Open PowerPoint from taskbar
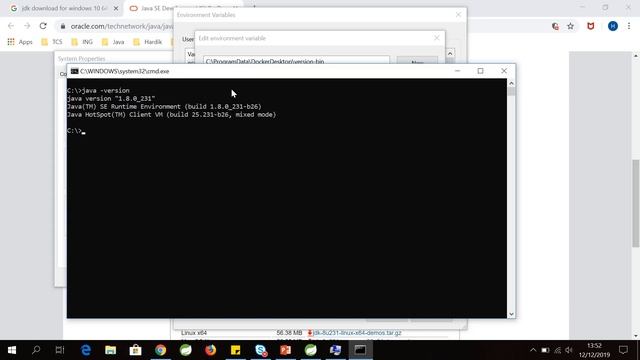 tap(286, 350)
